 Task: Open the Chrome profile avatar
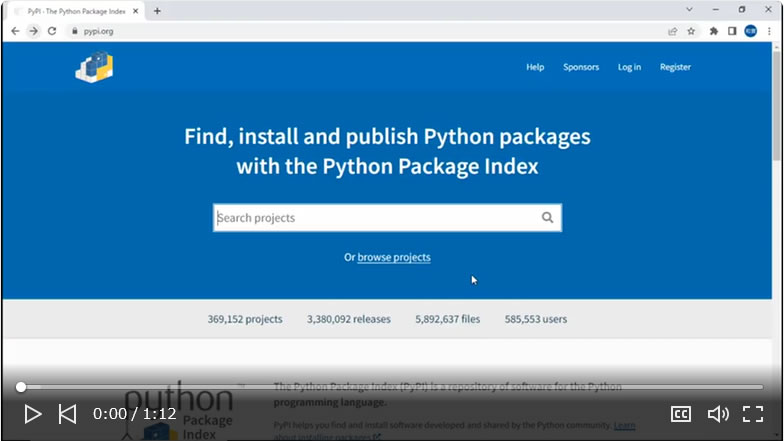[x=750, y=31]
